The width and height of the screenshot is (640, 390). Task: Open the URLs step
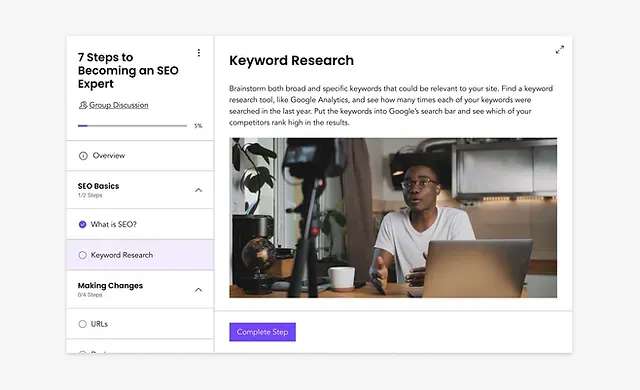point(140,324)
